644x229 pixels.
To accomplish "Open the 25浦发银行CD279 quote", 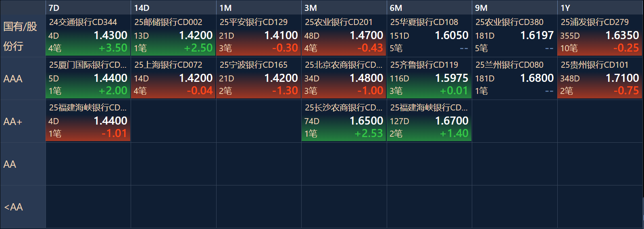I will point(600,35).
